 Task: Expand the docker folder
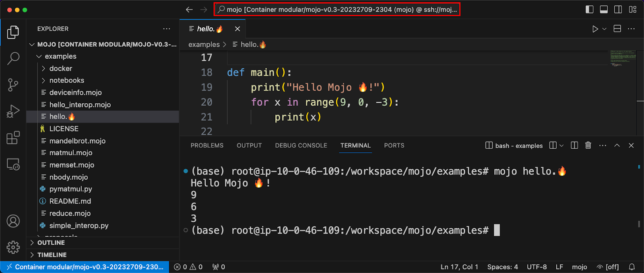[x=103, y=68]
